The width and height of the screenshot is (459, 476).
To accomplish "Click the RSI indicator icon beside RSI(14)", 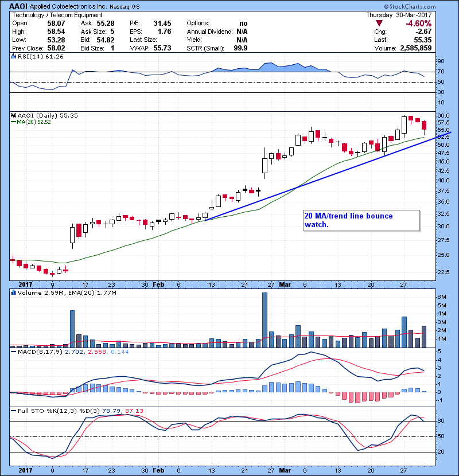I will (x=13, y=56).
